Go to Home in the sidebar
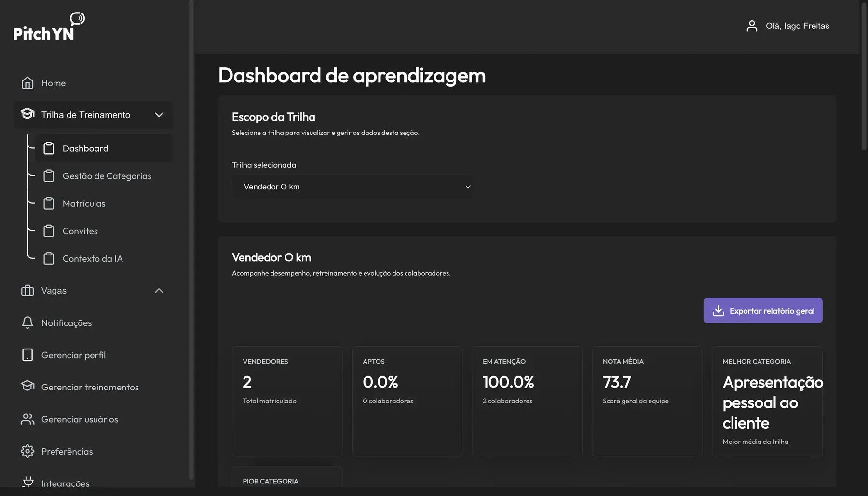Viewport: 868px width, 496px height. [x=93, y=83]
